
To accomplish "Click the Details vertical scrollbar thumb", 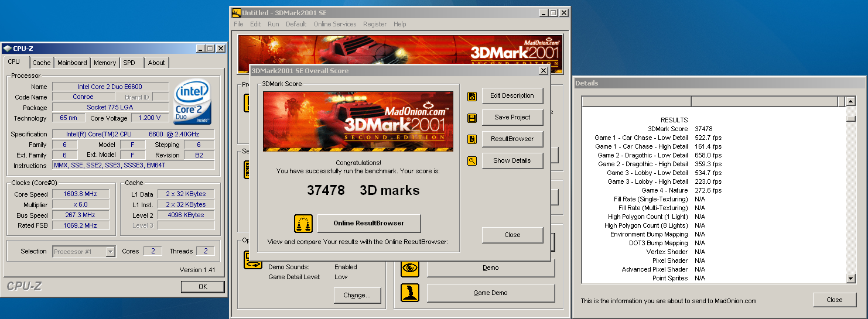I will (x=851, y=119).
